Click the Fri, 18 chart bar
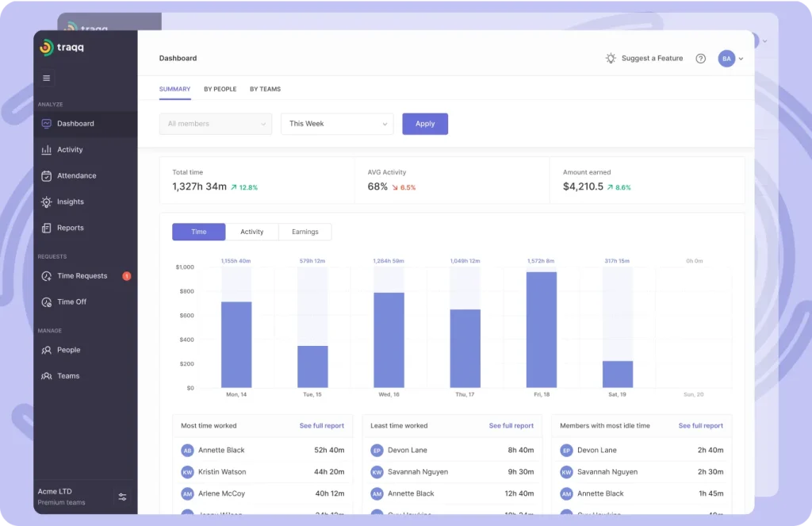The height and width of the screenshot is (526, 812). pos(542,329)
